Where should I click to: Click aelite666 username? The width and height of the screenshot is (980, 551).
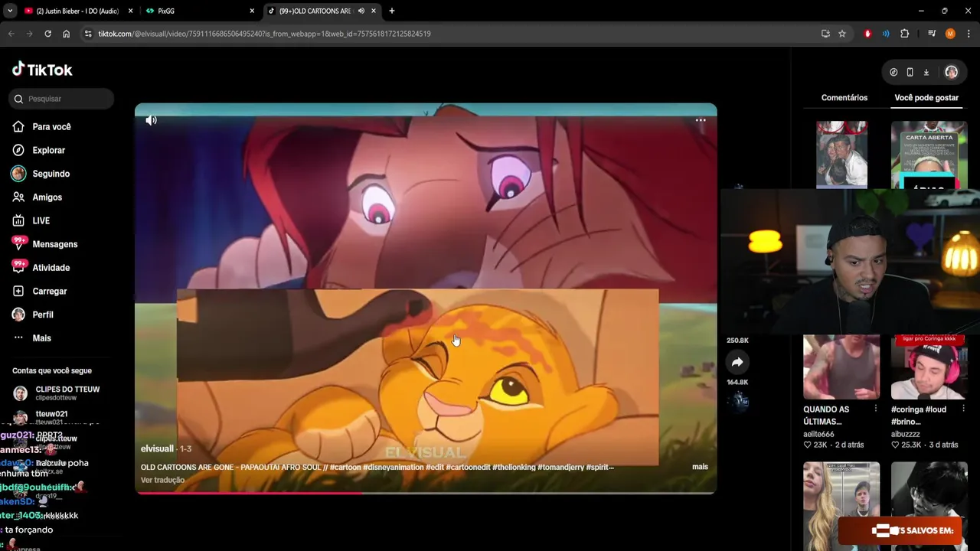pos(818,434)
